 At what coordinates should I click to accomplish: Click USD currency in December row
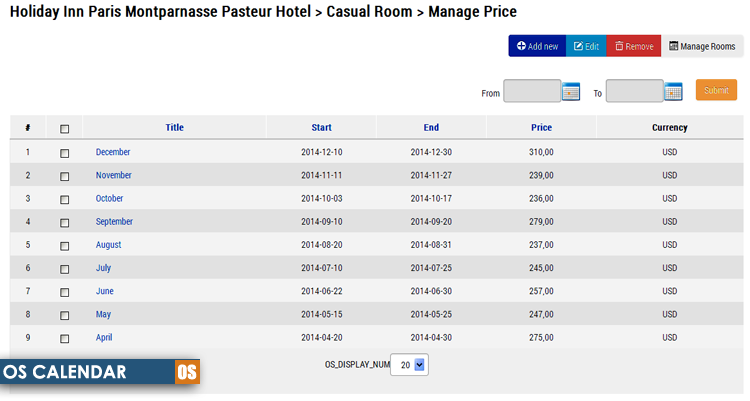pyautogui.click(x=670, y=152)
